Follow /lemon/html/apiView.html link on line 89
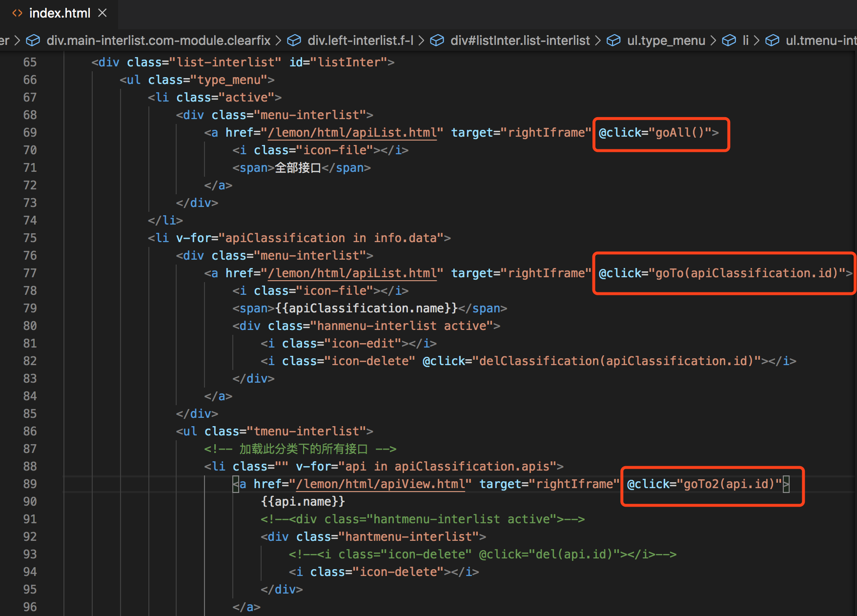 [380, 484]
